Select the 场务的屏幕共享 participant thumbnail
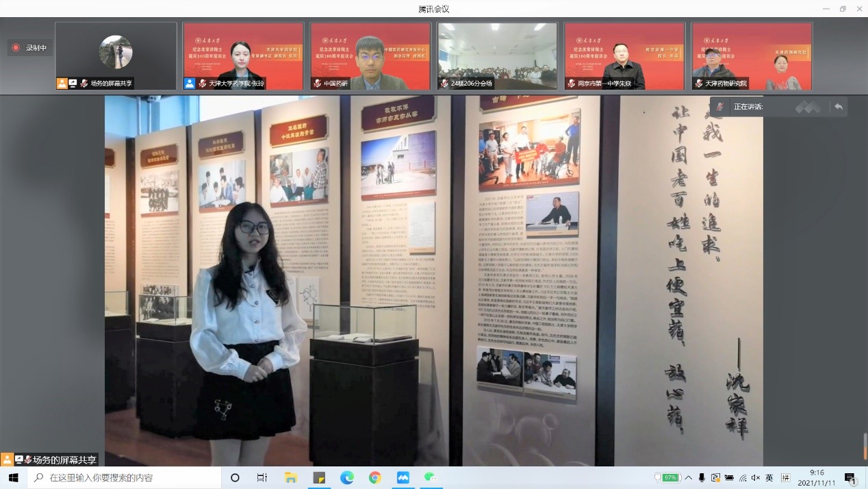868x489 pixels. click(116, 56)
